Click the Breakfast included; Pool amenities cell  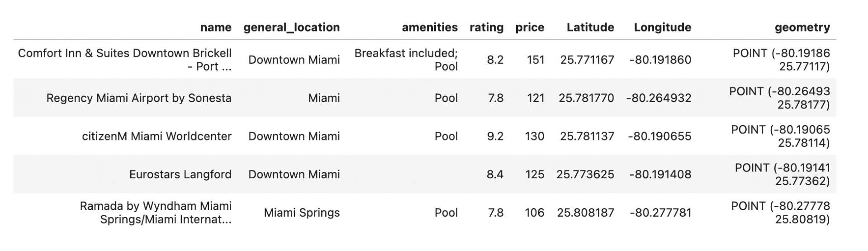coord(406,60)
